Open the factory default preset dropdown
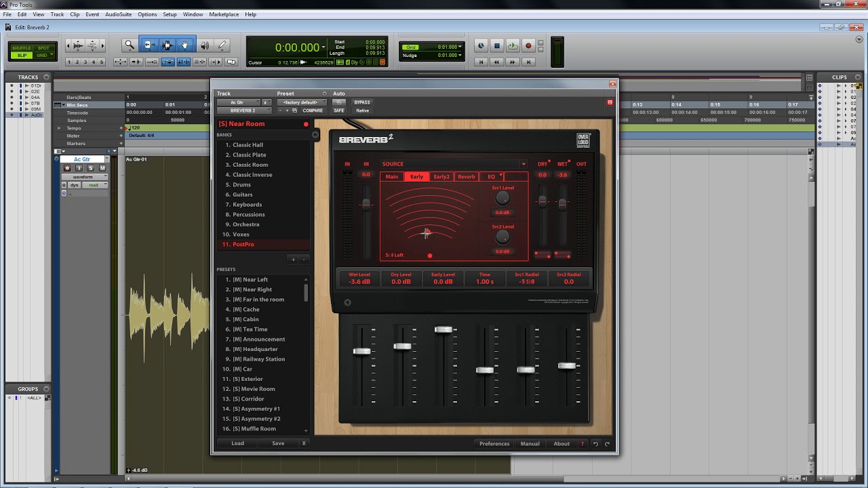The image size is (868, 488). 301,102
